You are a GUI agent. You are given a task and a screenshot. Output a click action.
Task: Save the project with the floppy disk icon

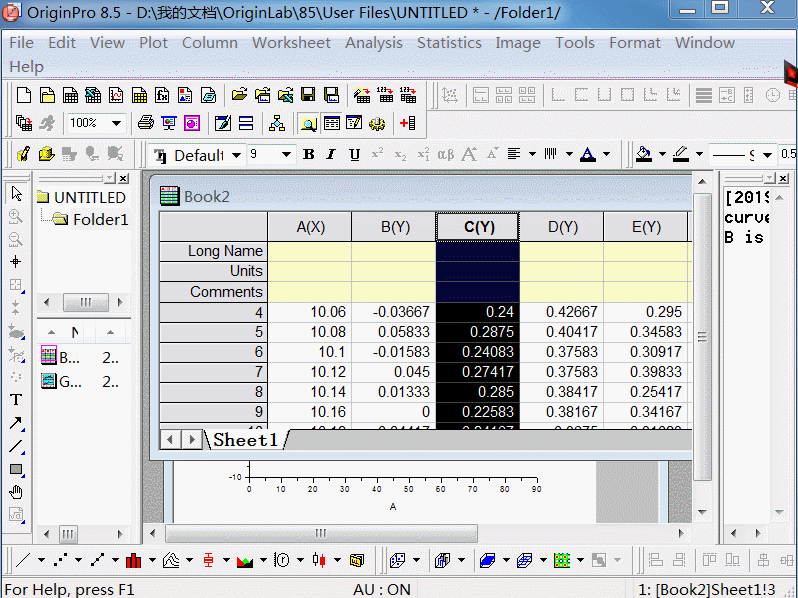(308, 95)
